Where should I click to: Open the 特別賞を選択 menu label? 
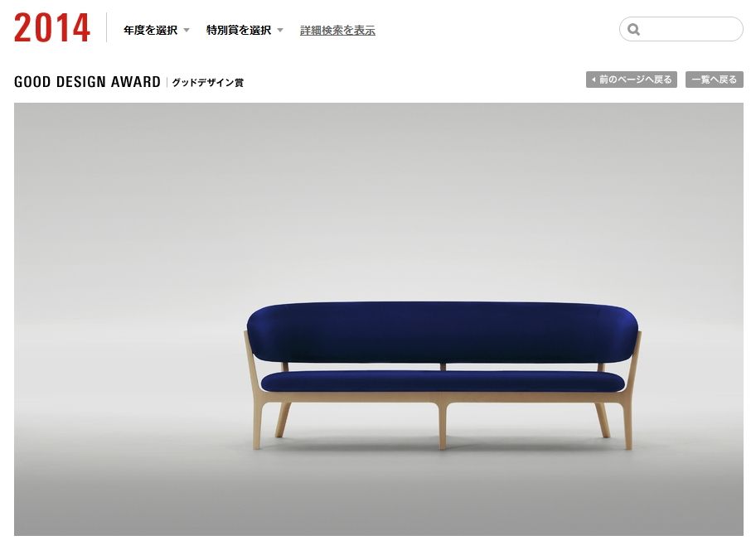click(x=239, y=31)
